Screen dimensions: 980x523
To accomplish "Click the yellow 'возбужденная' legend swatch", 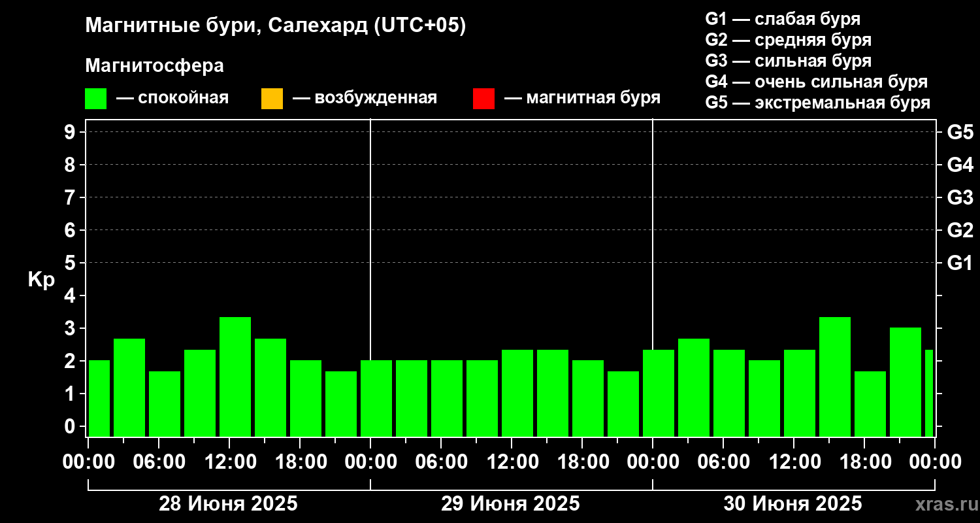I will [x=272, y=99].
